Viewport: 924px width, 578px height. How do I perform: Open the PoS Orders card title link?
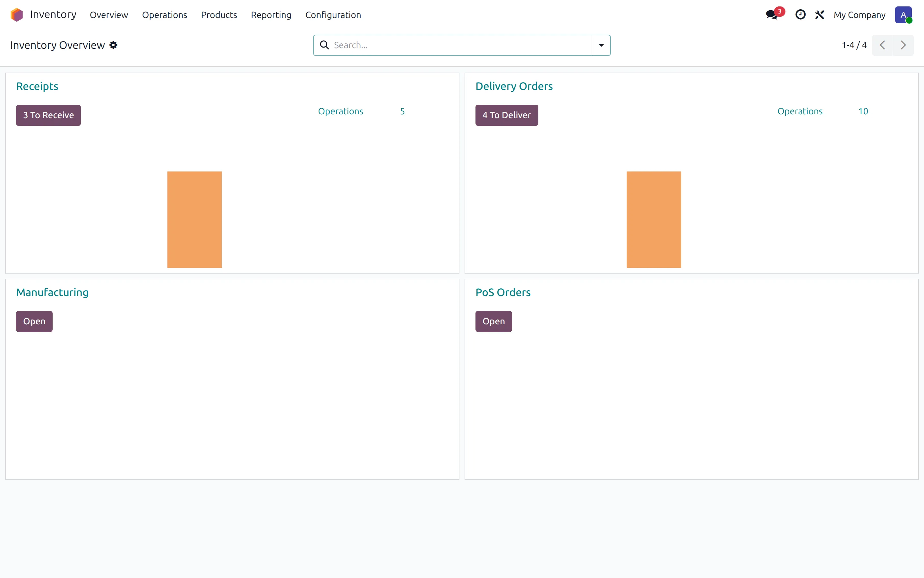pyautogui.click(x=503, y=293)
